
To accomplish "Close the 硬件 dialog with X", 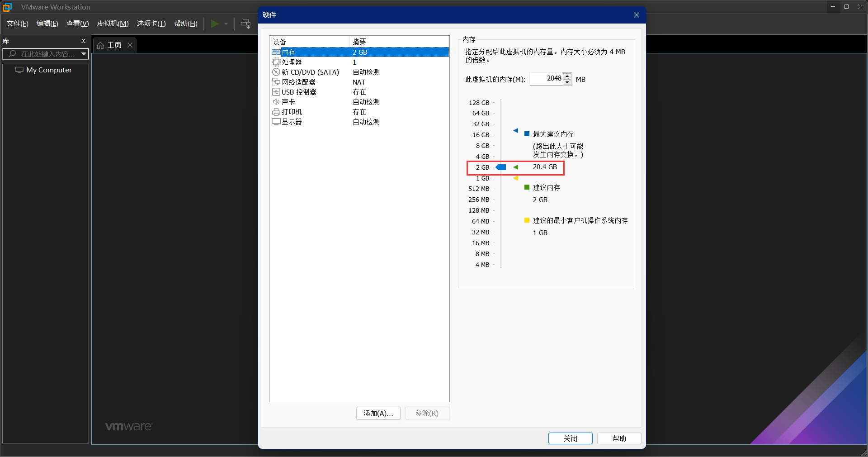I will [x=636, y=15].
